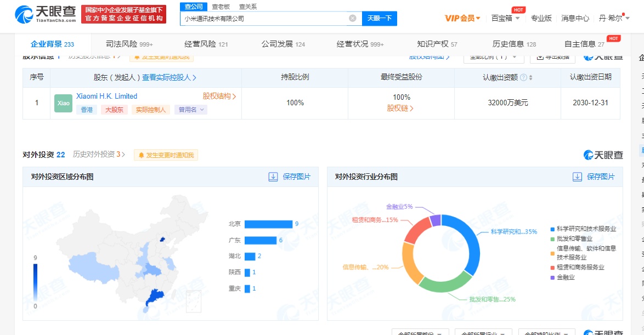Select the 自主信息 27 tab

coord(584,44)
